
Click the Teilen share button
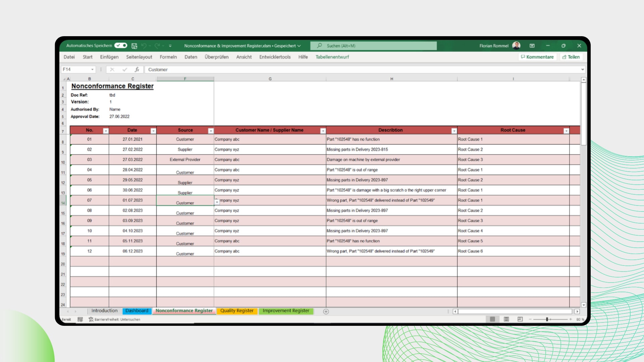coord(571,57)
